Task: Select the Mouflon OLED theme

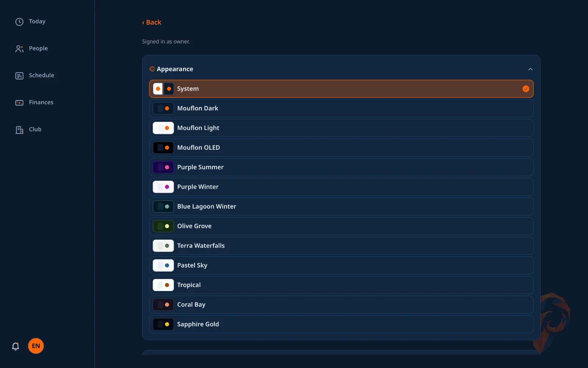Action: [x=341, y=148]
